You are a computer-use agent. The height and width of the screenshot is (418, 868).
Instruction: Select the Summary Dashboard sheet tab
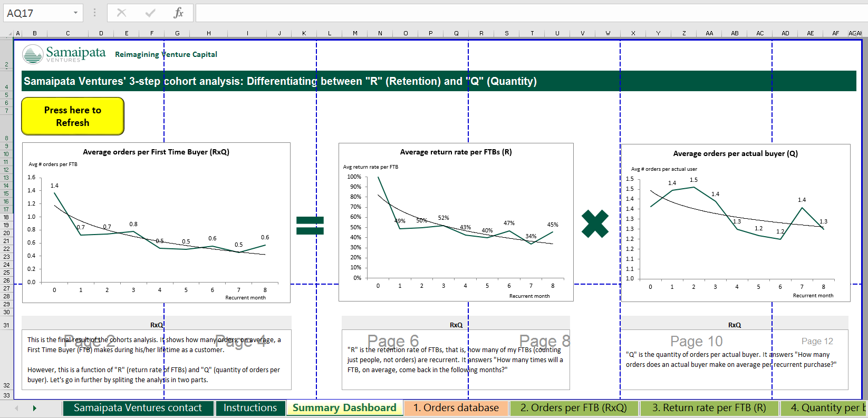[344, 408]
